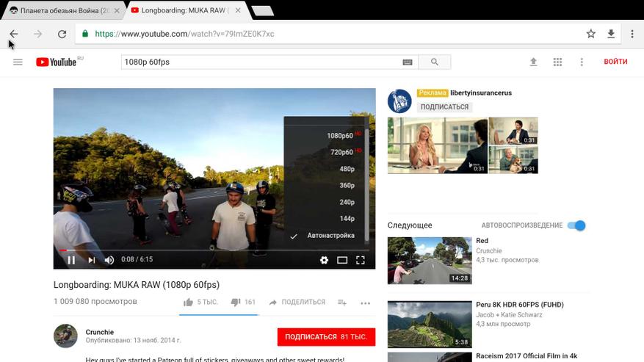Open YouTube header three-dot settings menu

click(582, 62)
